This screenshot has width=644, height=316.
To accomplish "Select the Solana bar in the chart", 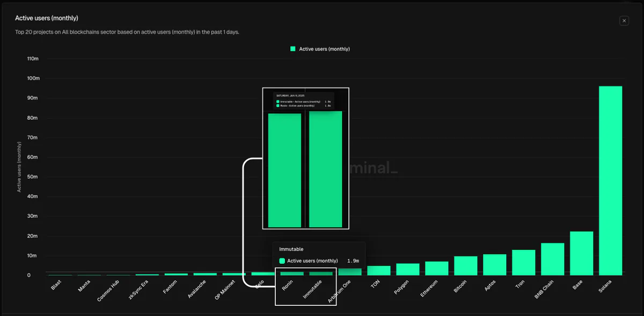I will [610, 181].
